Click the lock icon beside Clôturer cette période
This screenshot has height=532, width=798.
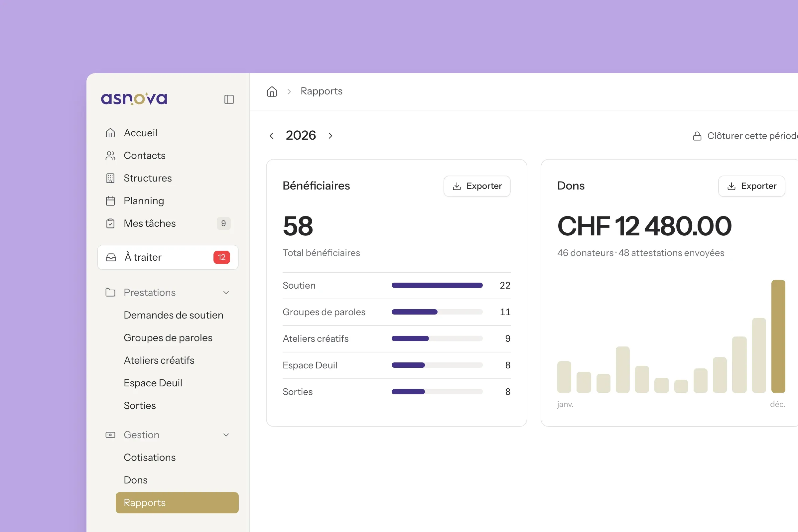[697, 136]
